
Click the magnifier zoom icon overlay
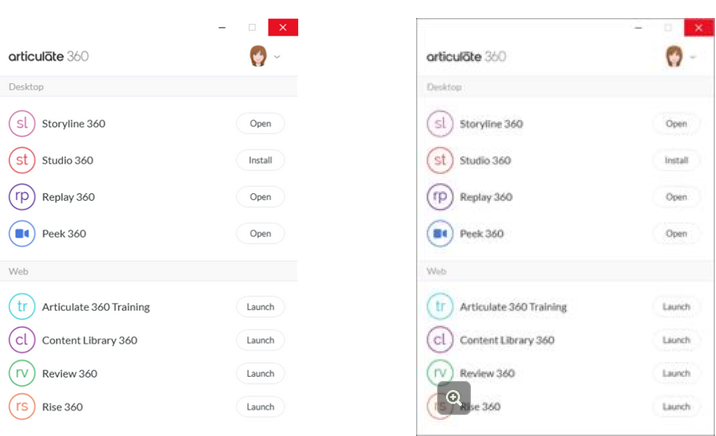coord(454,398)
